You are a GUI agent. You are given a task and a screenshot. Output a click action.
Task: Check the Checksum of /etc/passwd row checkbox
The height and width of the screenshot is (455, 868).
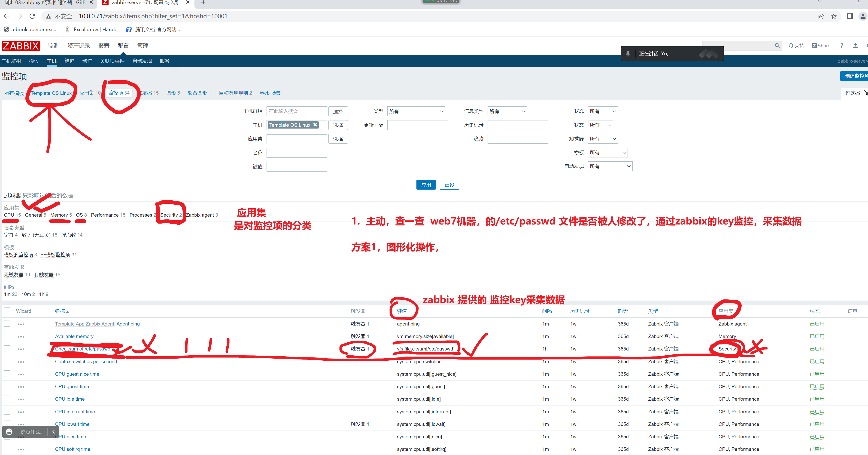click(7, 349)
